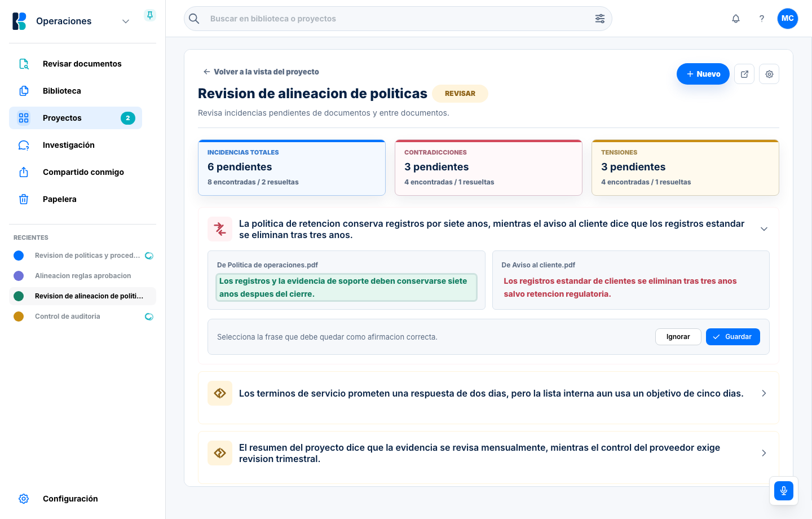The height and width of the screenshot is (519, 812).
Task: Open project settings gear icon
Action: point(769,74)
